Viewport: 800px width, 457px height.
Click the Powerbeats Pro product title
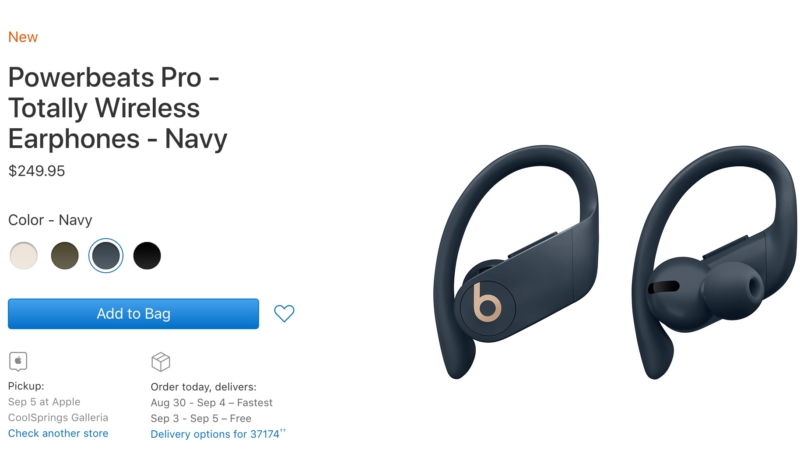[118, 108]
